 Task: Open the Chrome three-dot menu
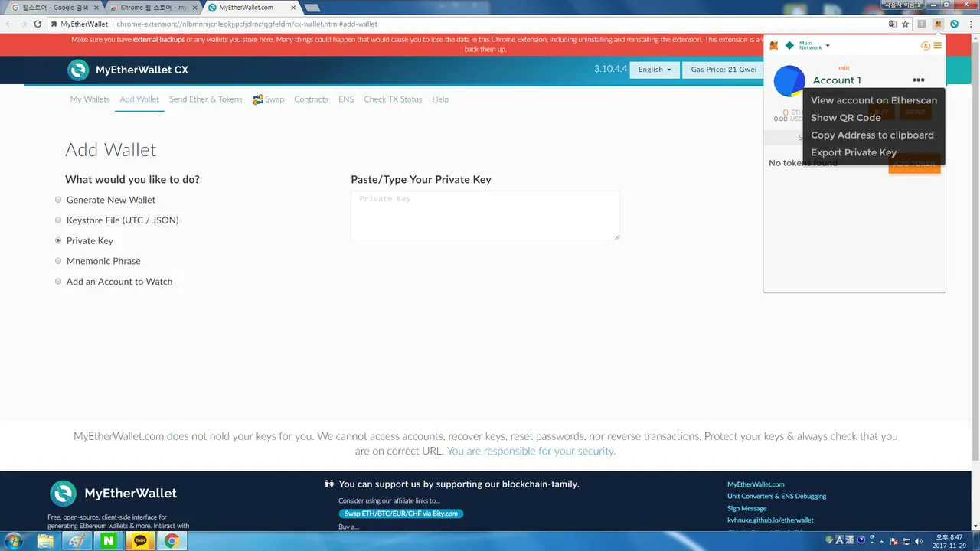click(x=970, y=24)
